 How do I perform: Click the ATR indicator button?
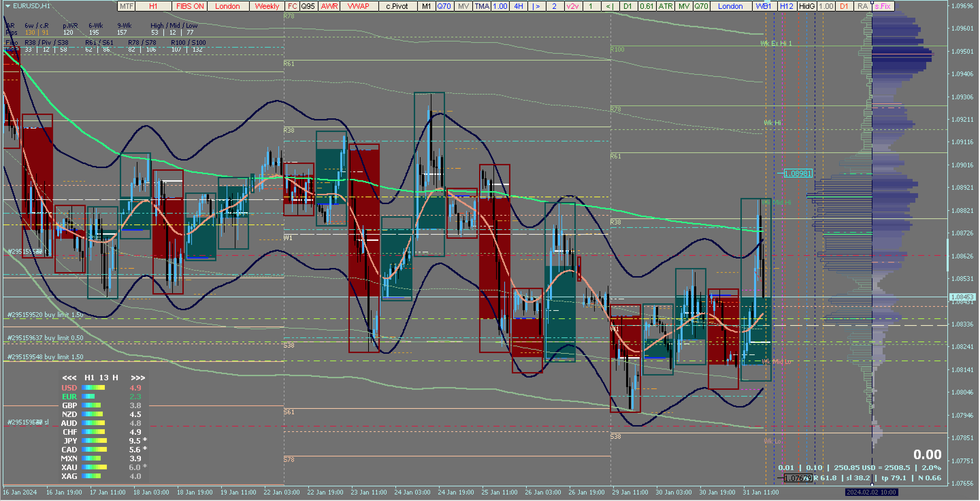[665, 6]
